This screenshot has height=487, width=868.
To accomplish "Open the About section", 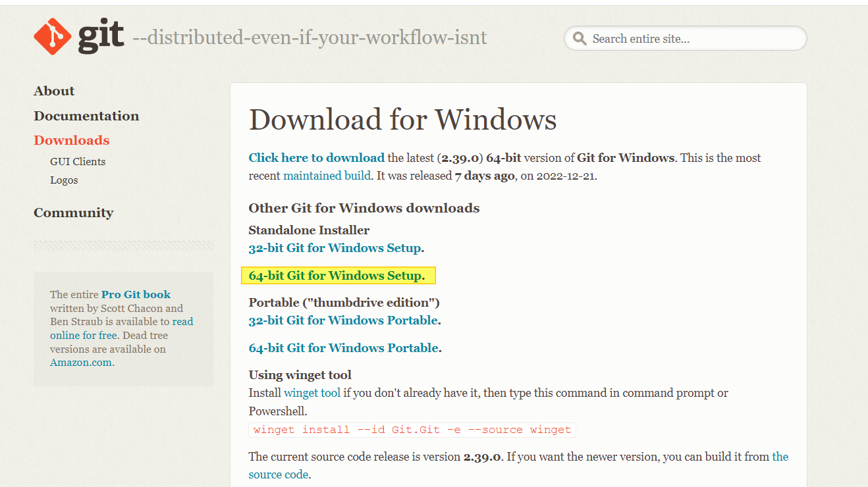I will point(54,91).
